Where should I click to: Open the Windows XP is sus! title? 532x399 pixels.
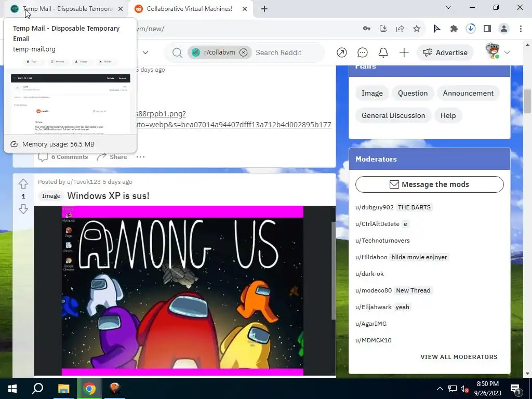[108, 196]
